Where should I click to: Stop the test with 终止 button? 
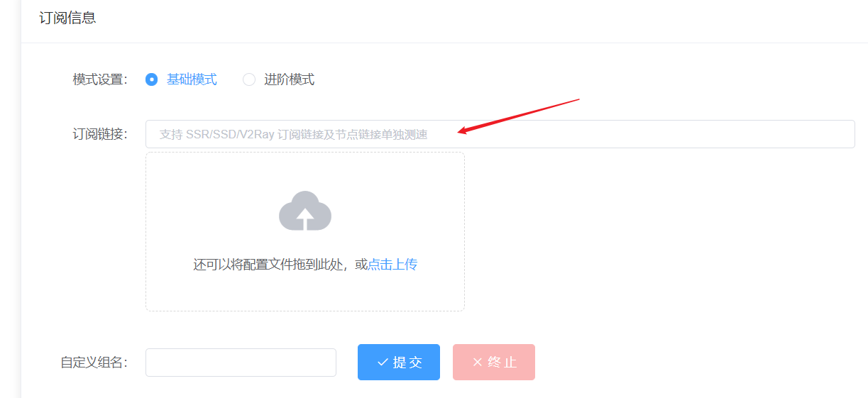494,362
